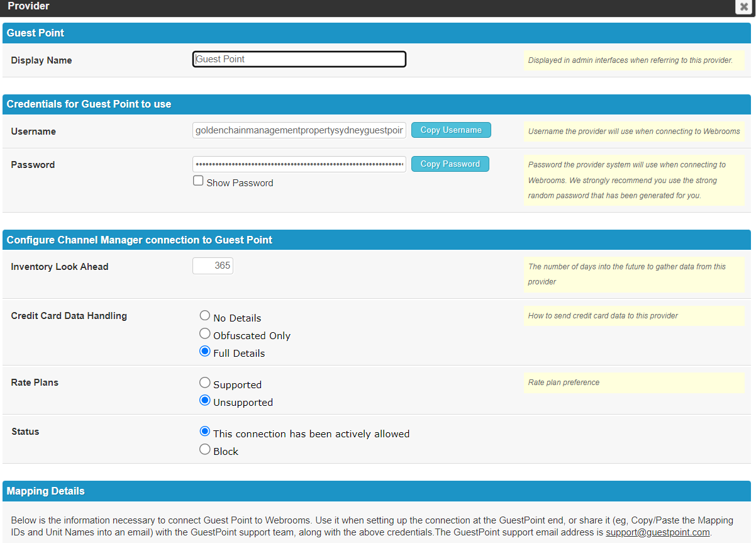Click the Mapping Details instruction paragraph
Image resolution: width=756 pixels, height=543 pixels.
click(372, 526)
